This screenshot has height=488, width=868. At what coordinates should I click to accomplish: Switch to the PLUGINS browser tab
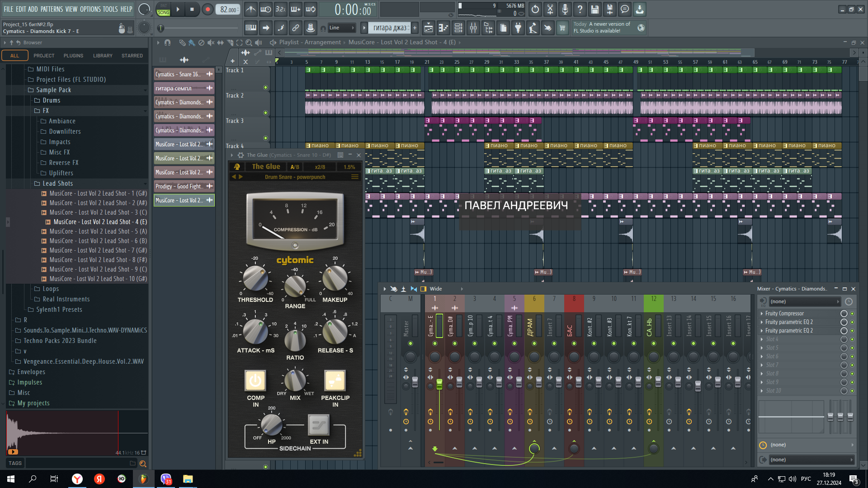pyautogui.click(x=73, y=56)
